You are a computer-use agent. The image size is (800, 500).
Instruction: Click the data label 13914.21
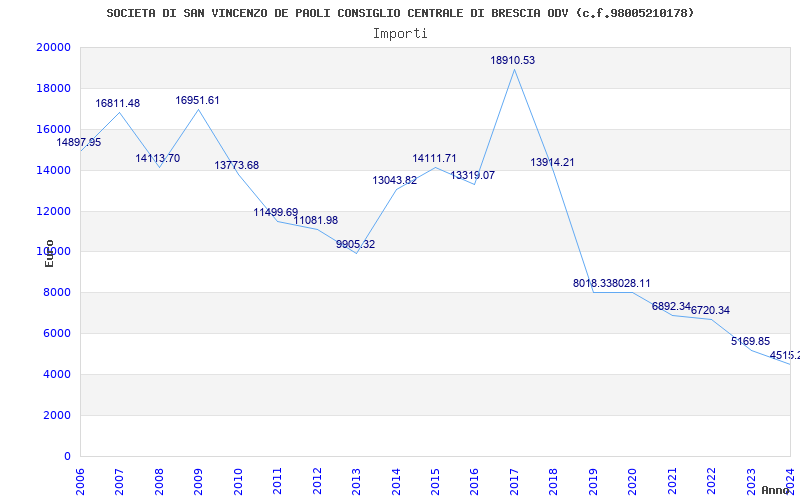point(552,162)
